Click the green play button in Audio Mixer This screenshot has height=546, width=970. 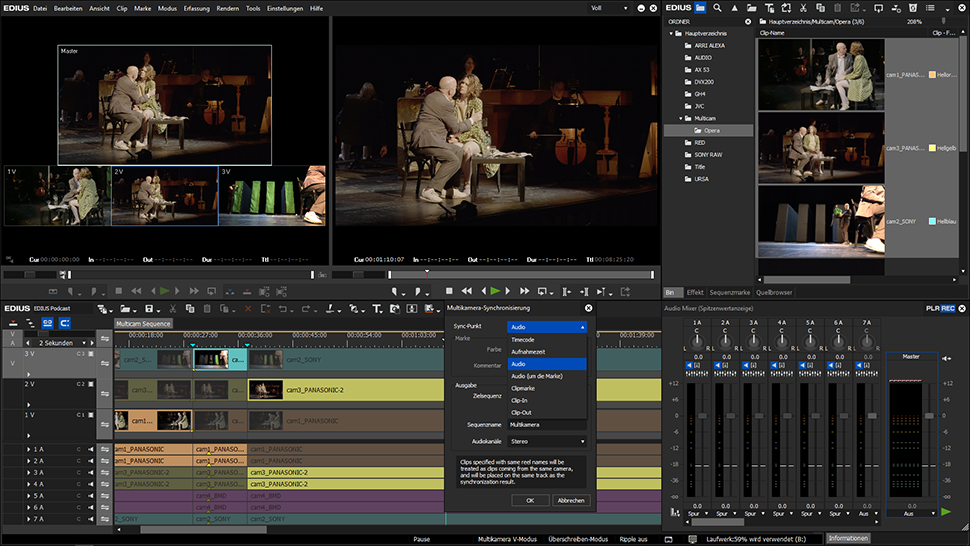[x=946, y=512]
